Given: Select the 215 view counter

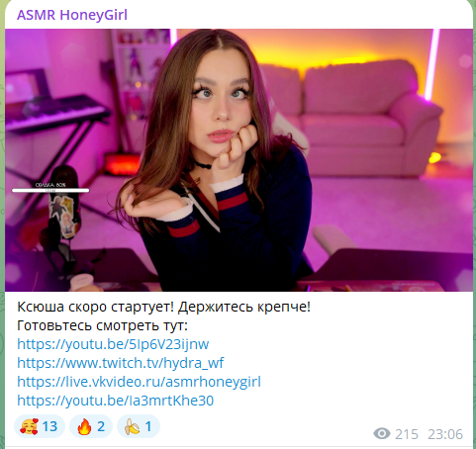Looking at the screenshot, I should (x=407, y=434).
